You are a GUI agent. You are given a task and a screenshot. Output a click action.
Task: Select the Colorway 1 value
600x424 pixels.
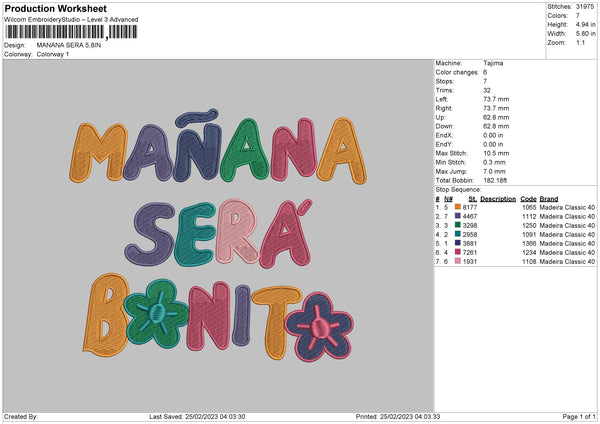53,54
